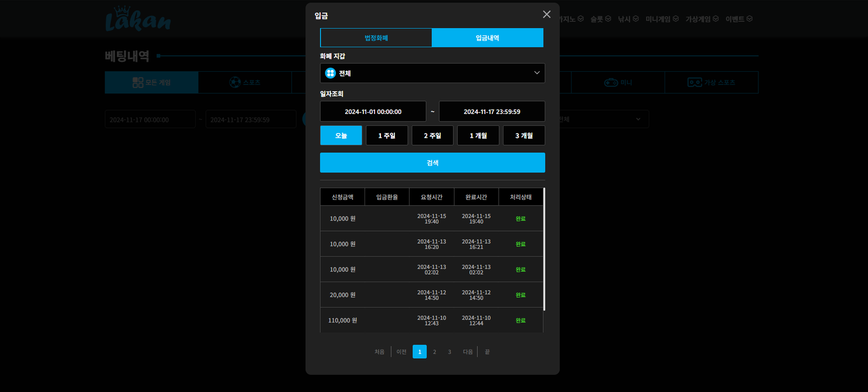The image size is (868, 392).
Task: Select the 입금내역 tab
Action: tap(487, 38)
